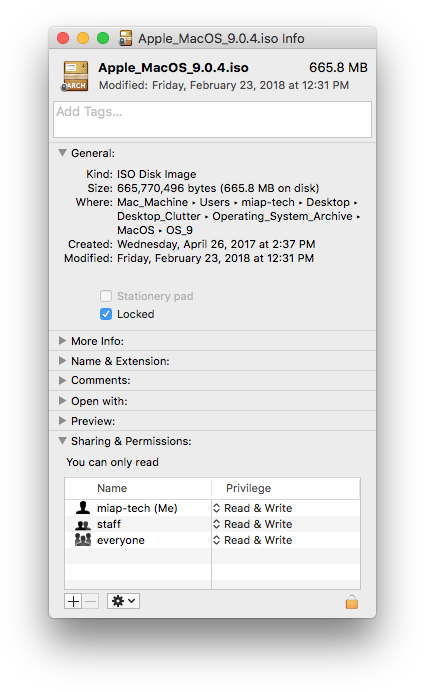
Task: Expand the Comments section
Action: (63, 380)
